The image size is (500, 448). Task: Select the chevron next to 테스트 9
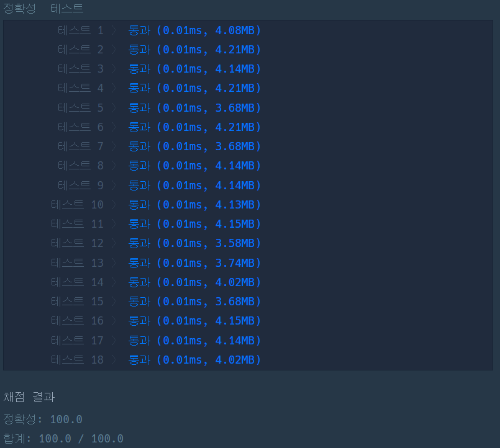(x=114, y=186)
